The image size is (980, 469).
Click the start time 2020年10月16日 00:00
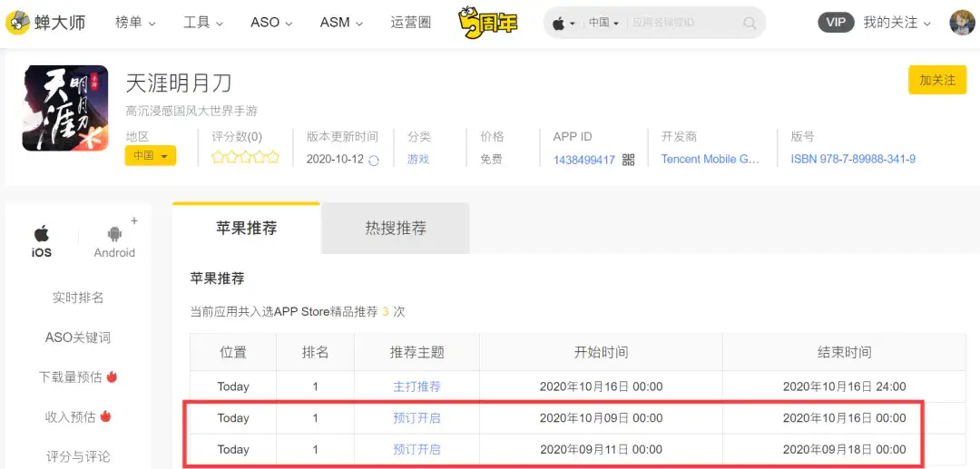[602, 386]
